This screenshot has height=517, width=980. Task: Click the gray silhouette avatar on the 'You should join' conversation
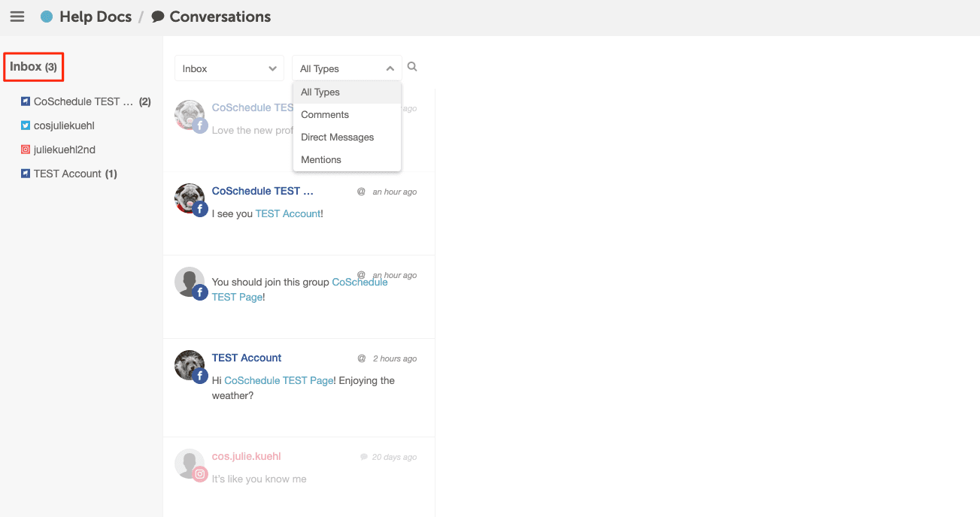190,282
